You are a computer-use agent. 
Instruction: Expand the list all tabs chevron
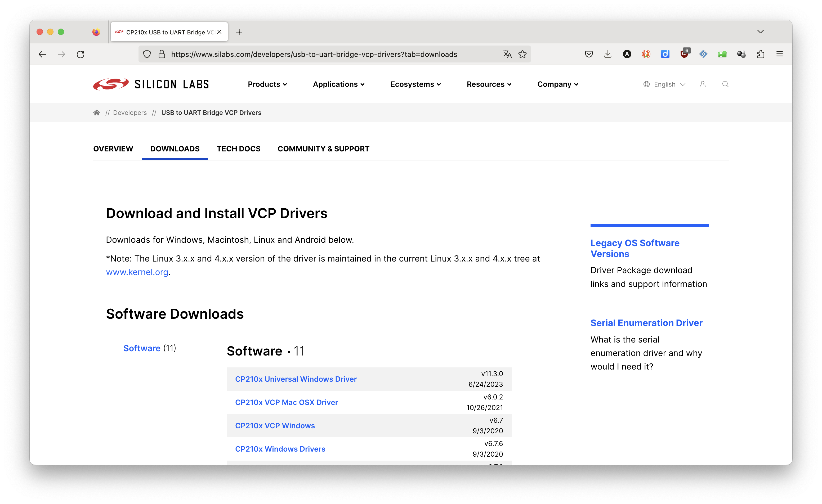pyautogui.click(x=761, y=32)
